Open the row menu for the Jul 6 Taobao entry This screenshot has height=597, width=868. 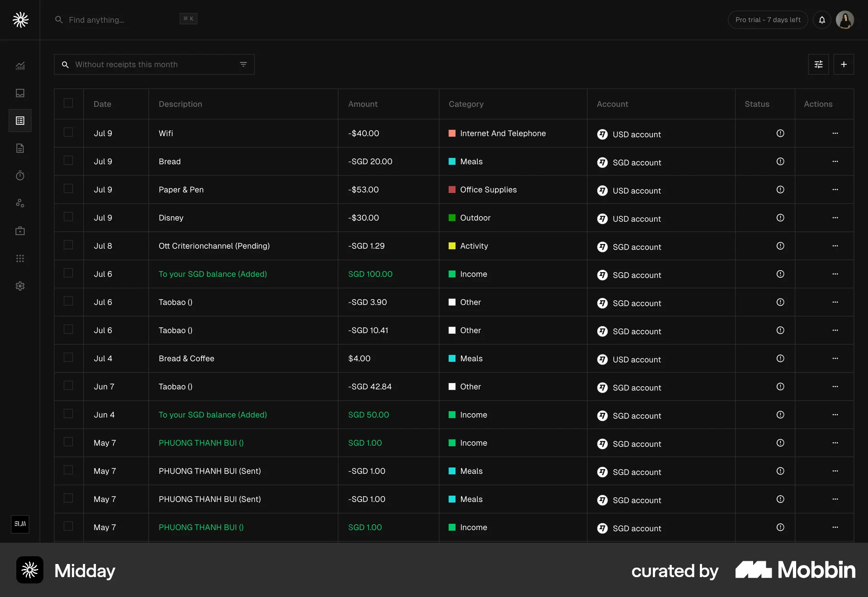pyautogui.click(x=835, y=302)
